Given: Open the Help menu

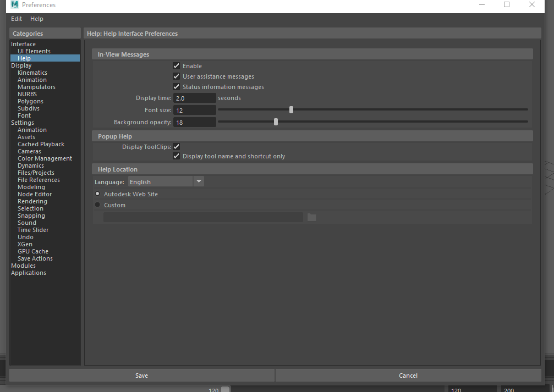Looking at the screenshot, I should coord(36,18).
